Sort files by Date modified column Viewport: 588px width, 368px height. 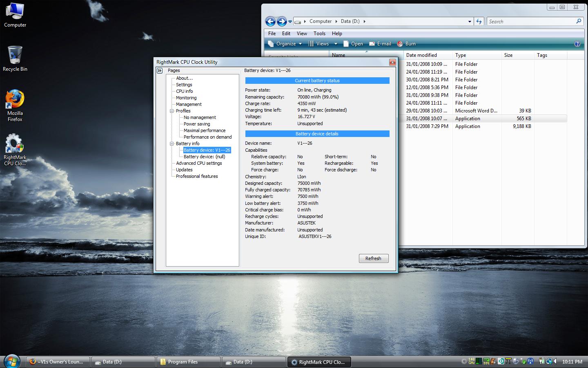428,55
